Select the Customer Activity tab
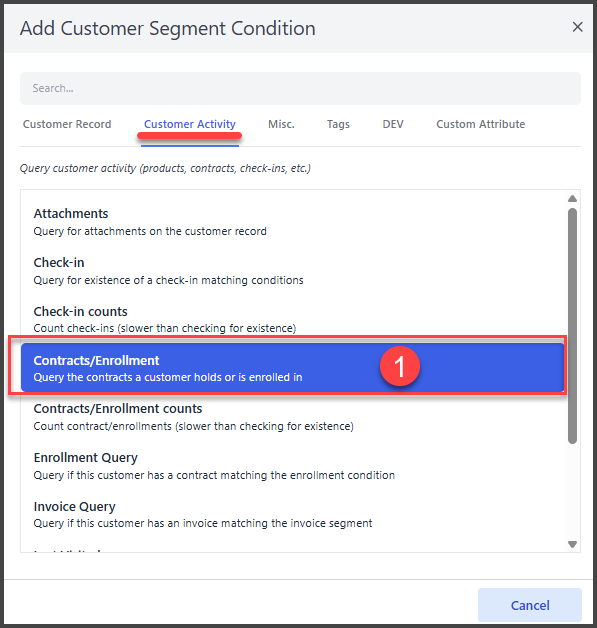597x628 pixels. pos(190,124)
